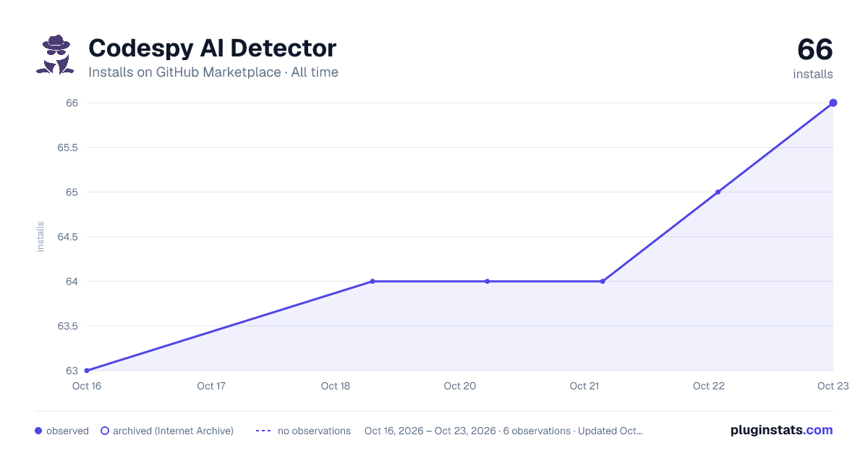Viewport: 868px width, 456px height.
Task: Click the y-axis value 65
Action: tap(72, 192)
